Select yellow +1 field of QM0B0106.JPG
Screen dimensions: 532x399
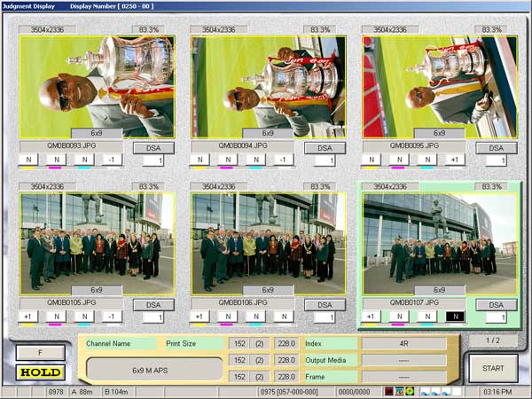tap(199, 317)
